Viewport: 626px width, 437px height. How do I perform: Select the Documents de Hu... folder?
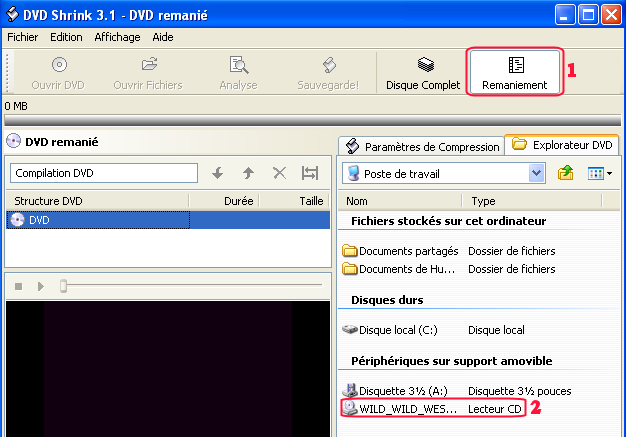point(399,269)
